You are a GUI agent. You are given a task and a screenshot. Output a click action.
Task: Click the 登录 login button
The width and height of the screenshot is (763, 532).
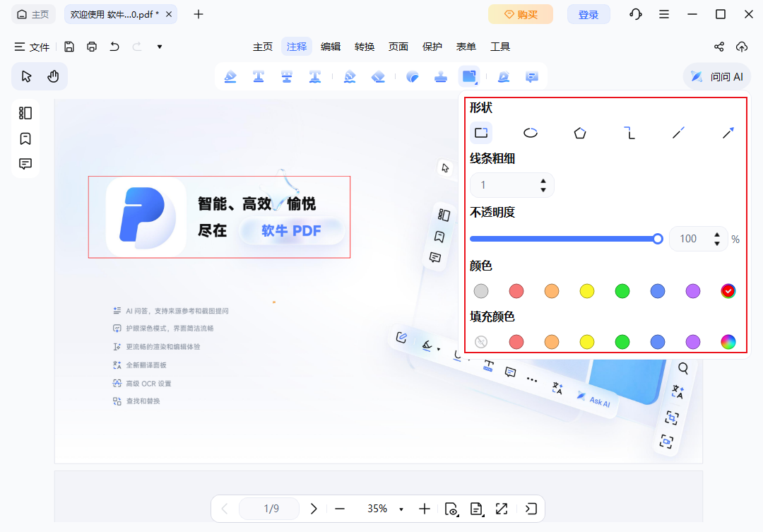(x=588, y=14)
